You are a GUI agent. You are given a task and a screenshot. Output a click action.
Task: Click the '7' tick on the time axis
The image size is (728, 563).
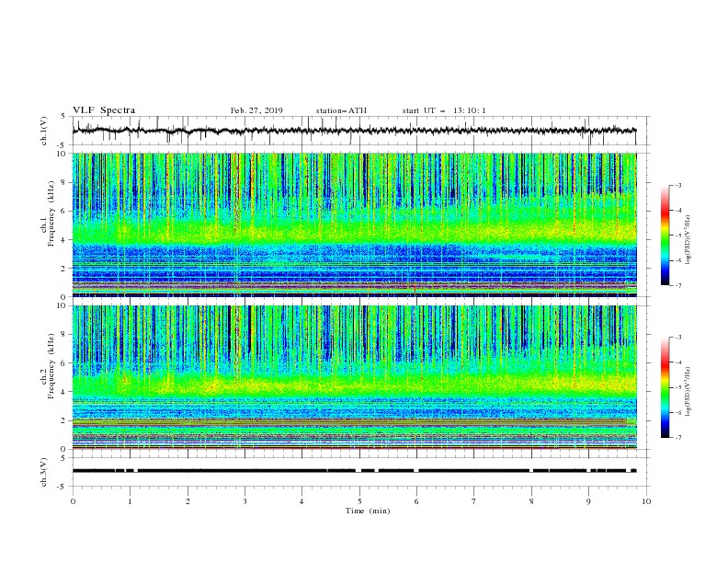click(474, 501)
